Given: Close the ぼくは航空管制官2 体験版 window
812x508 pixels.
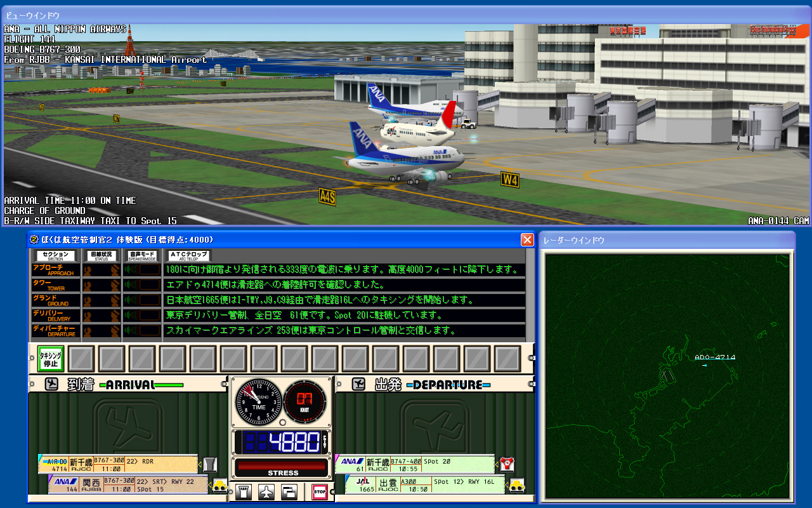Looking at the screenshot, I should click(x=527, y=239).
